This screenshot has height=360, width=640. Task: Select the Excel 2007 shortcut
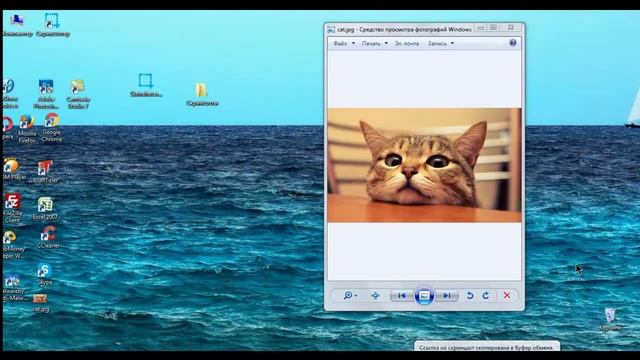[45, 209]
